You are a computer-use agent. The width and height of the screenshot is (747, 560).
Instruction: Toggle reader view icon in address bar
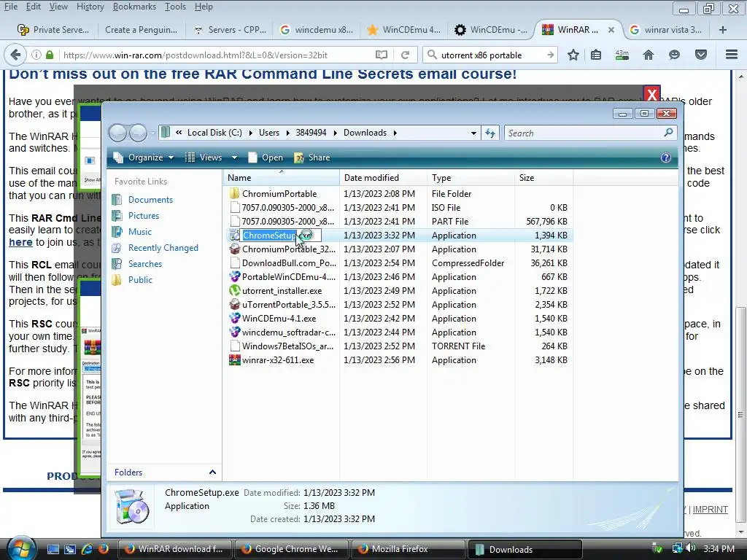[381, 55]
